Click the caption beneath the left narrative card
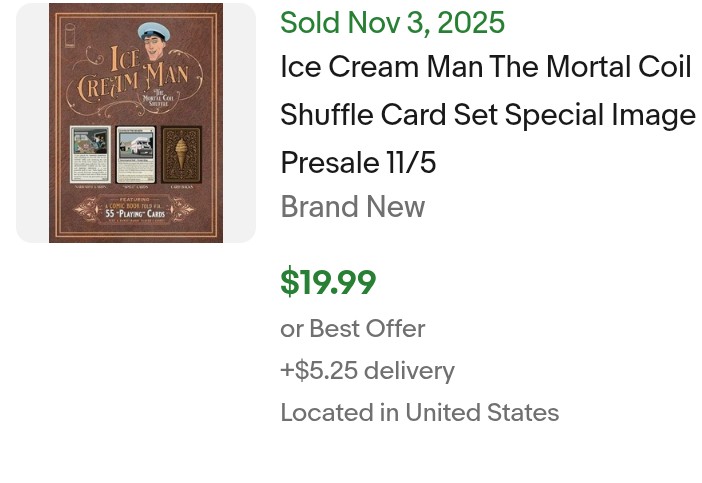This screenshot has width=702, height=483. tap(89, 187)
